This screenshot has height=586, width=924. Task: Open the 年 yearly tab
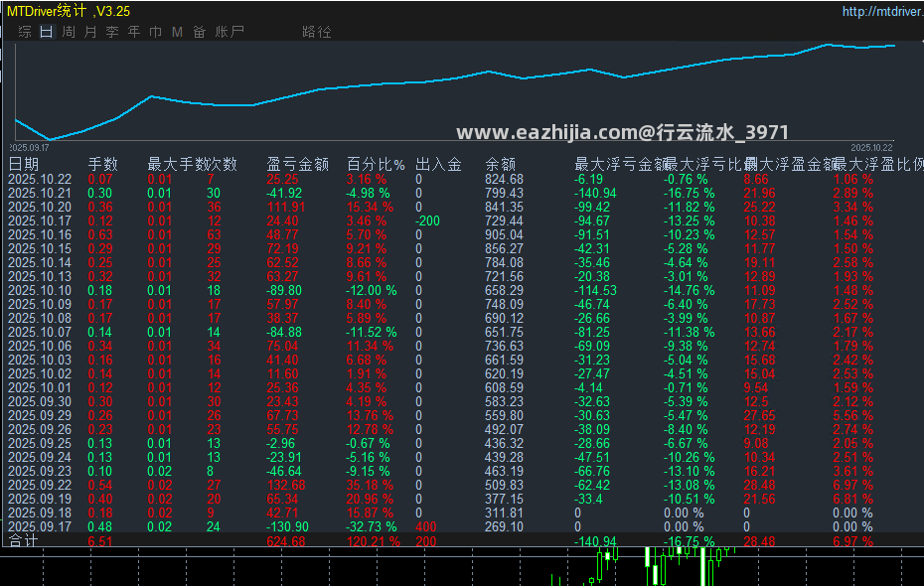134,32
